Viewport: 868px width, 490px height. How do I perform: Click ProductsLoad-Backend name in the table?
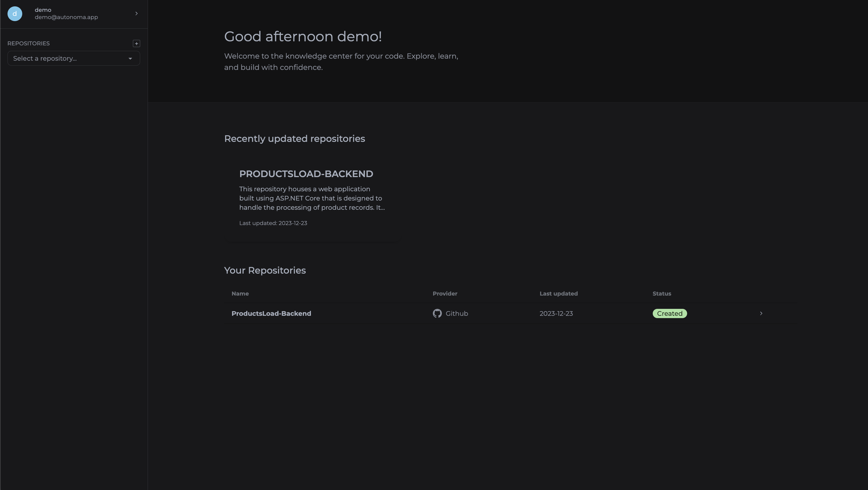tap(271, 313)
